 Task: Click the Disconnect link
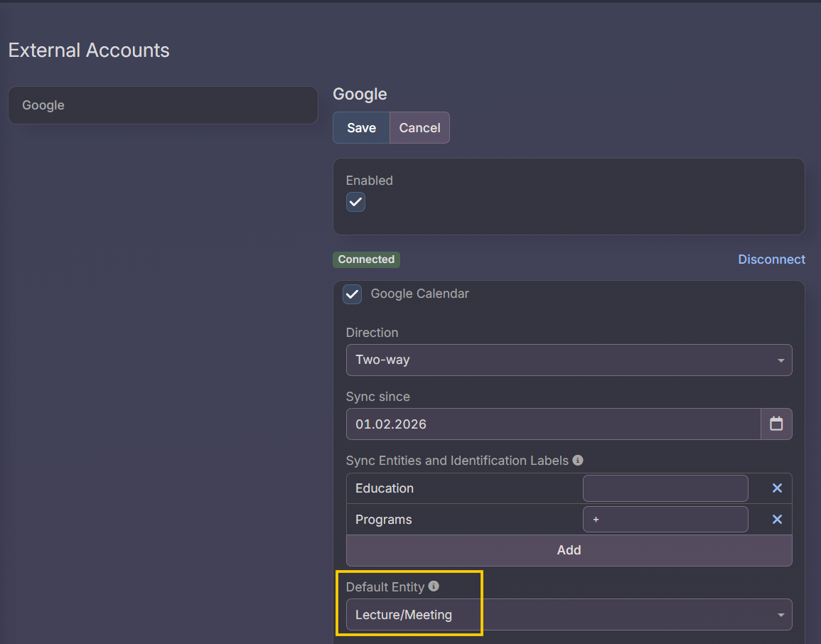771,259
